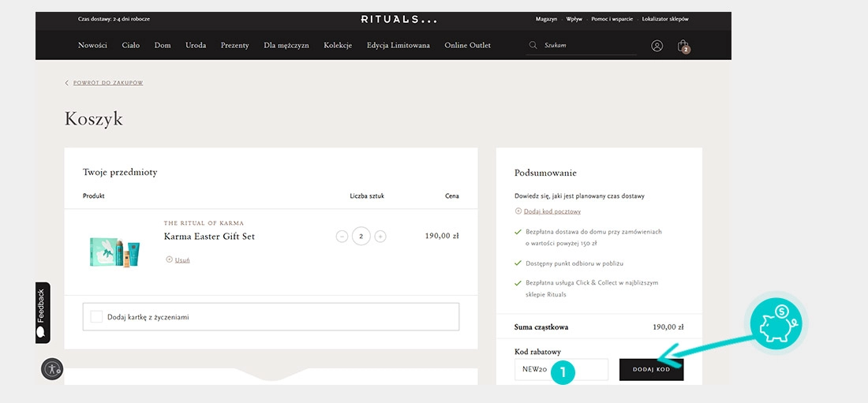
Task: Open Edycja Limitowana menu
Action: tap(398, 46)
